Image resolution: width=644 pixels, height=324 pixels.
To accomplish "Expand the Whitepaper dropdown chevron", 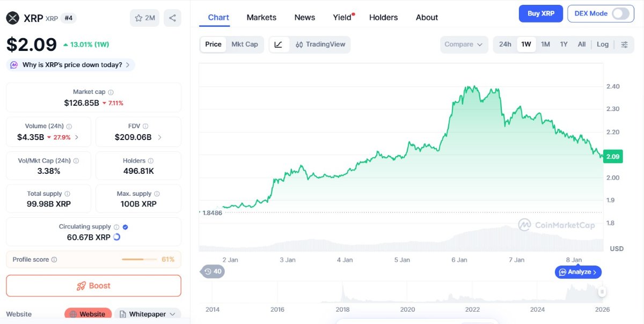I will [172, 314].
